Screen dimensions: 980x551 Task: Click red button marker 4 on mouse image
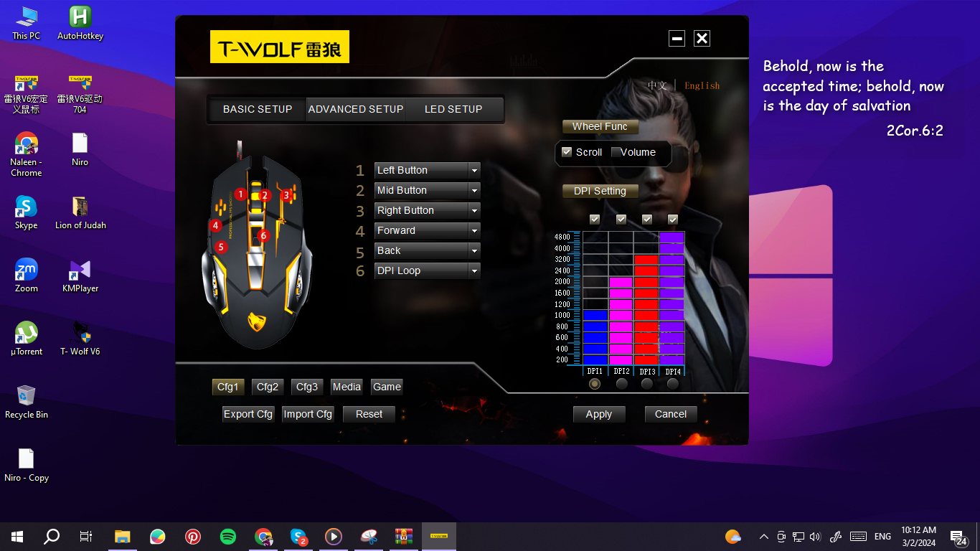pyautogui.click(x=215, y=225)
